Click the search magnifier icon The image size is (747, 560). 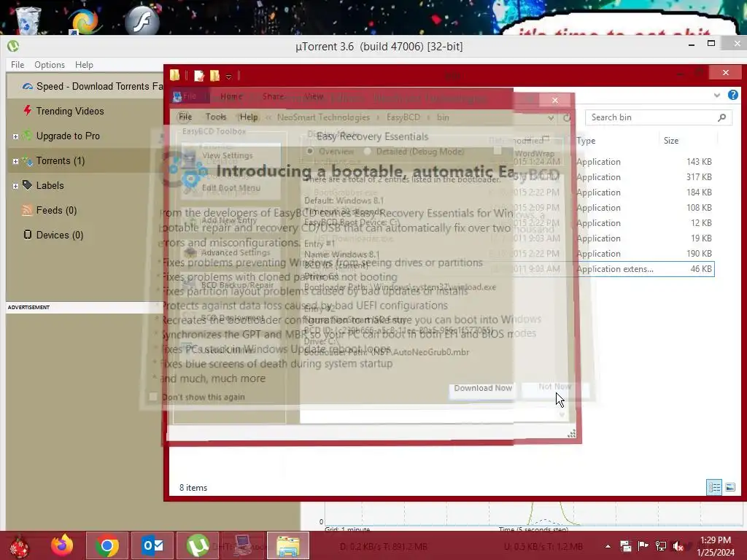tap(721, 117)
